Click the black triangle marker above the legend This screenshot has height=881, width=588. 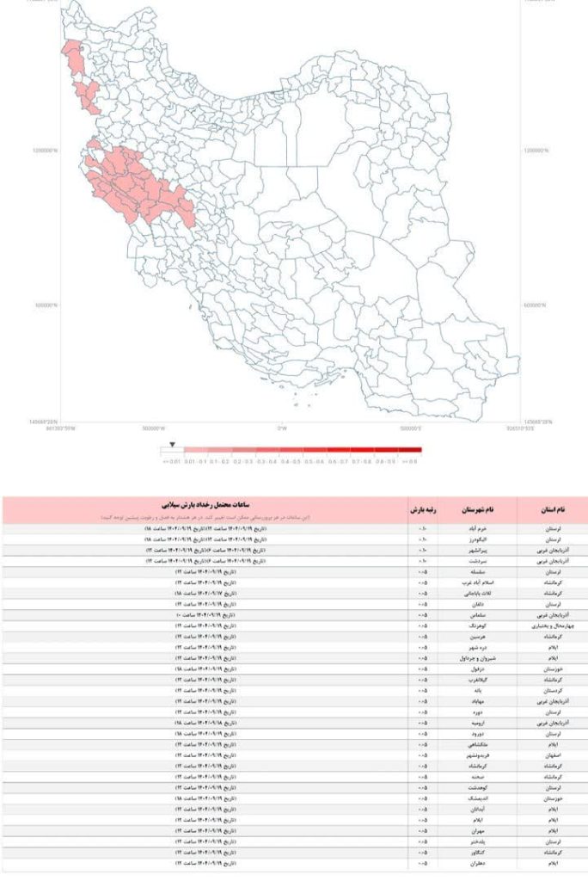[173, 445]
